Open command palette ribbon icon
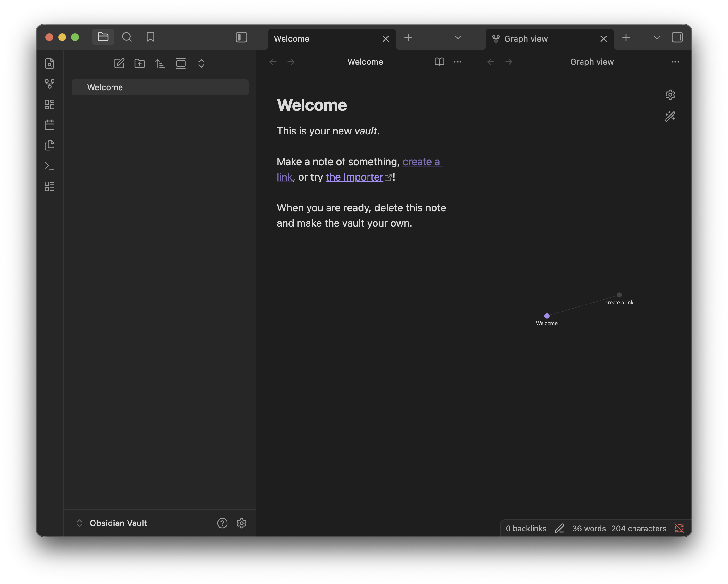The width and height of the screenshot is (728, 584). coord(50,166)
